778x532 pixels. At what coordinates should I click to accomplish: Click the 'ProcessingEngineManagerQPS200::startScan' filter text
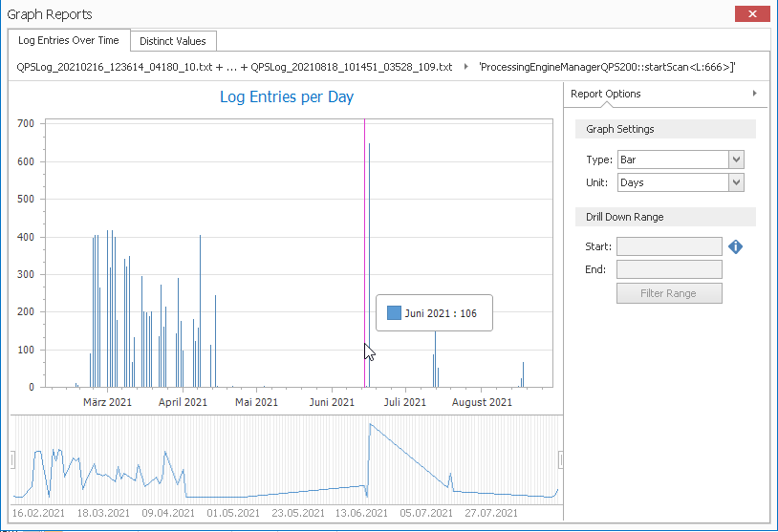[607, 67]
